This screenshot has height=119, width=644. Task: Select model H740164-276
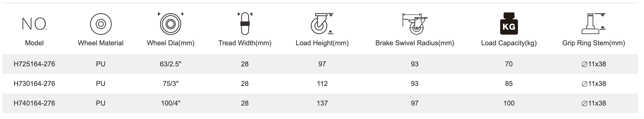coord(34,103)
